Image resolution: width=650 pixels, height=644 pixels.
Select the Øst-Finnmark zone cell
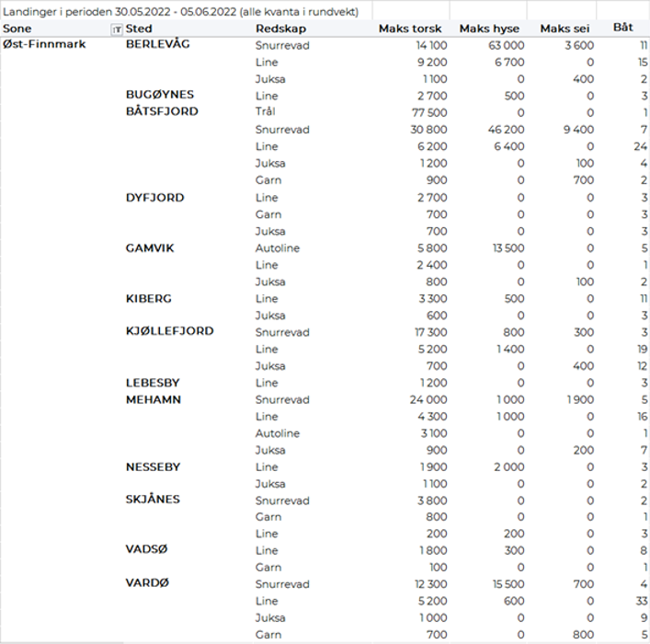[x=44, y=44]
